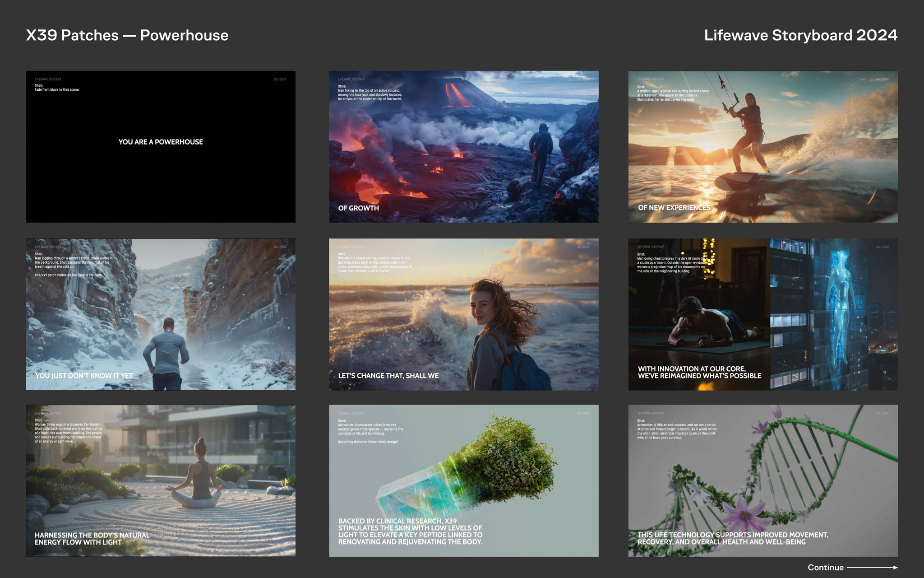Click the 'OF GROWTH' caption
The image size is (924, 578).
(358, 208)
